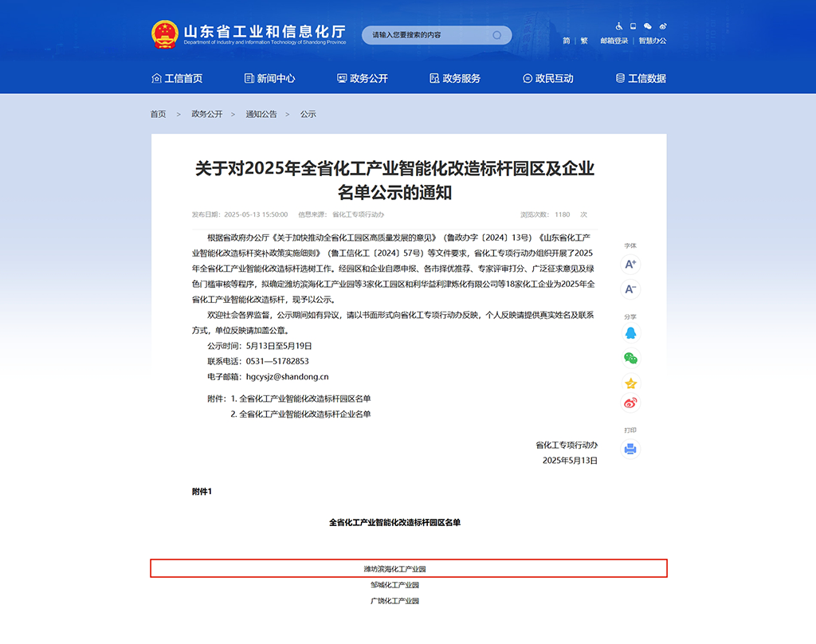Viewport: 816px width, 644px height.
Task: Open the accessibility wheelchair icon
Action: 618,26
